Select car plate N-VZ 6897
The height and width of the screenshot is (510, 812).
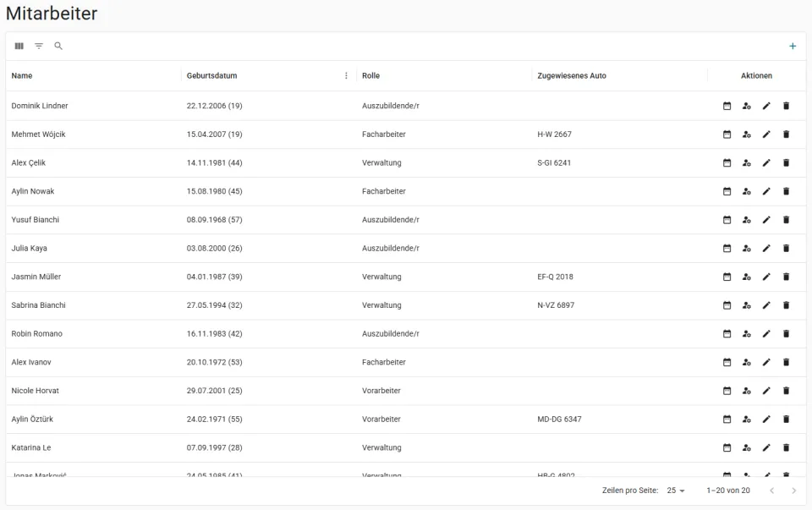556,305
